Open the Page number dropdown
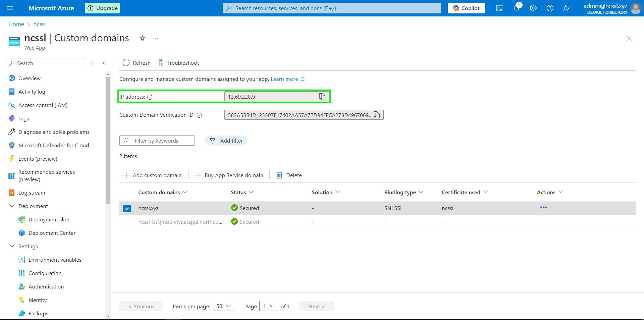Screen dimensions: 644x320 269,306
